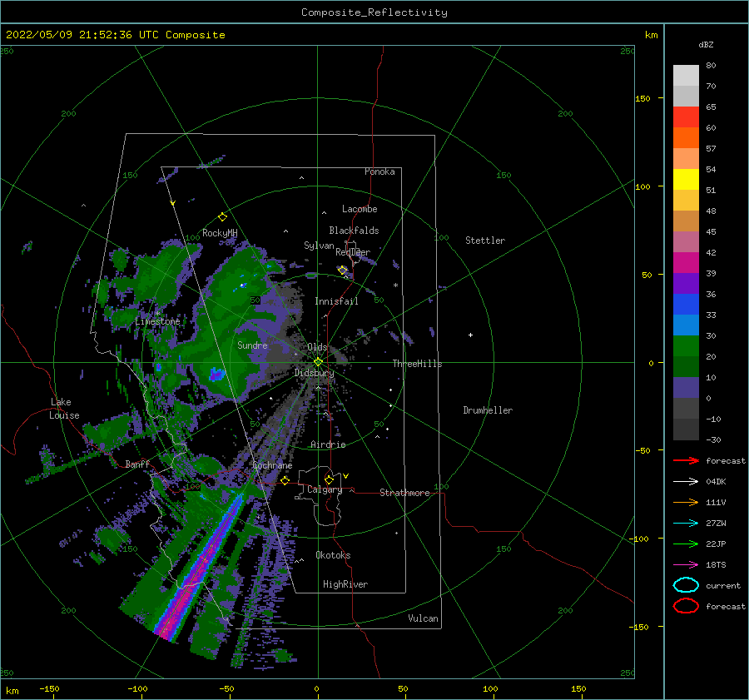Click the Vulcan label
Viewport: 749px width, 700px height.
tap(423, 618)
